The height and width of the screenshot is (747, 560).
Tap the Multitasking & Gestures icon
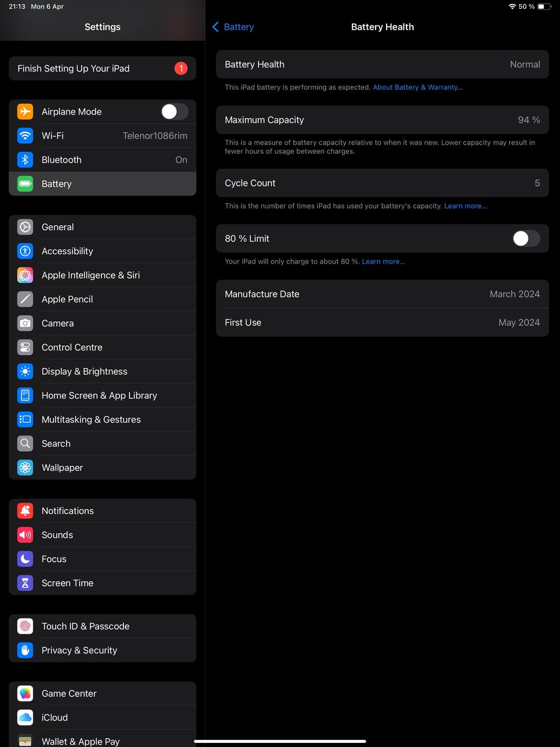pyautogui.click(x=25, y=419)
